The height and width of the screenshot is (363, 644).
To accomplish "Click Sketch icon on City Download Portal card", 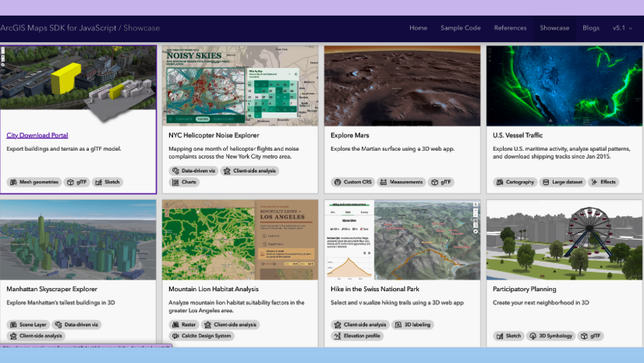I will [x=98, y=182].
